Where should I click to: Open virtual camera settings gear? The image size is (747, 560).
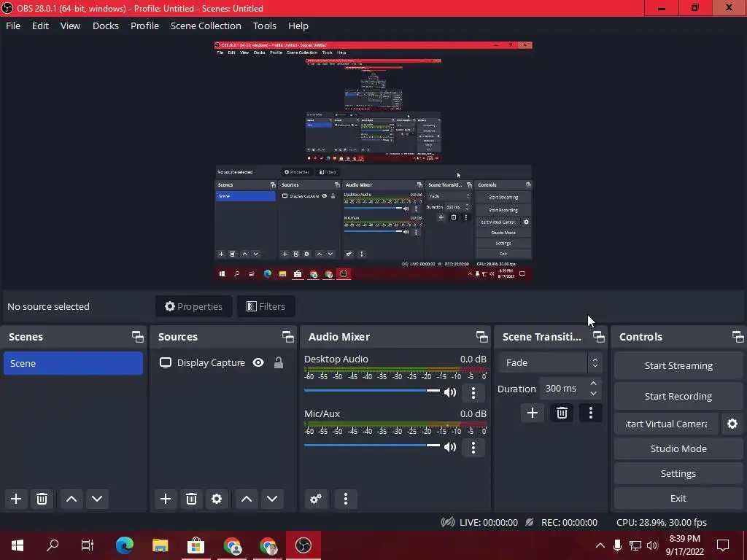coord(732,424)
